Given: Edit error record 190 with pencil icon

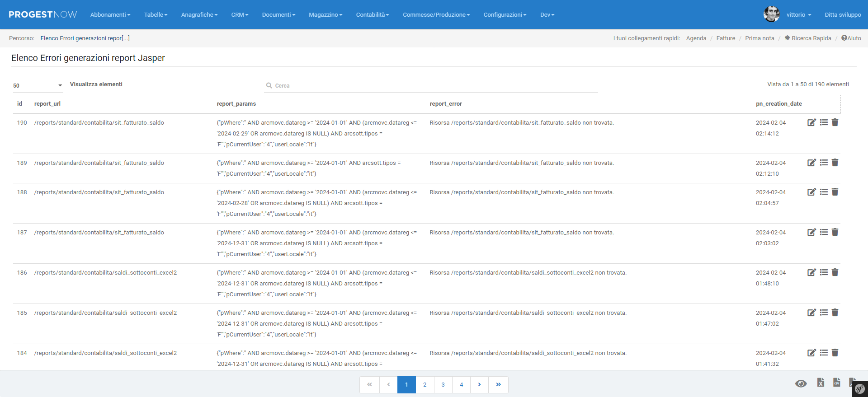Looking at the screenshot, I should tap(811, 122).
